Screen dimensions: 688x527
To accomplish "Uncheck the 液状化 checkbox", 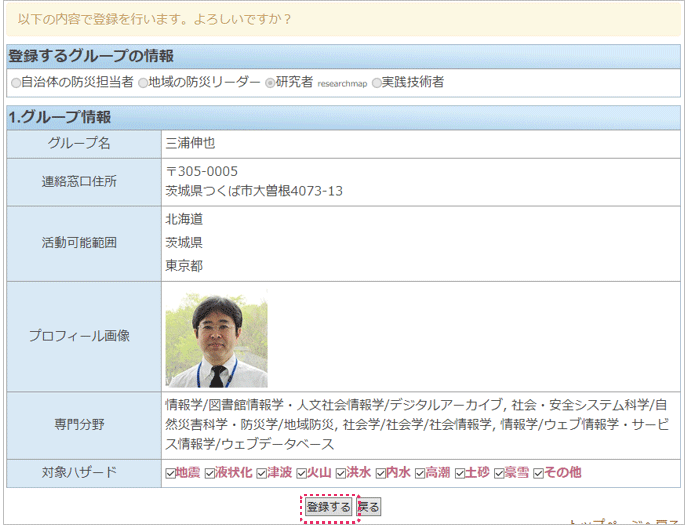I will [210, 473].
